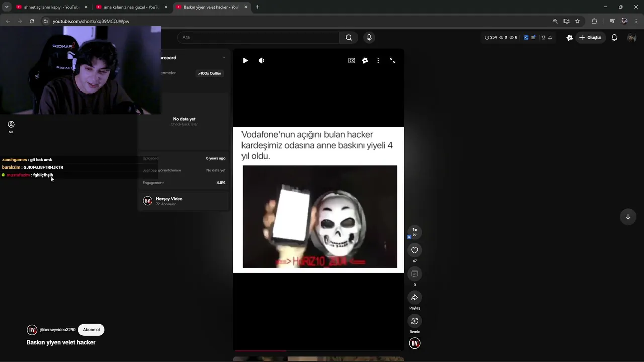The image size is (644, 362).
Task: Change playback speed with the 1x button
Action: [x=415, y=231]
